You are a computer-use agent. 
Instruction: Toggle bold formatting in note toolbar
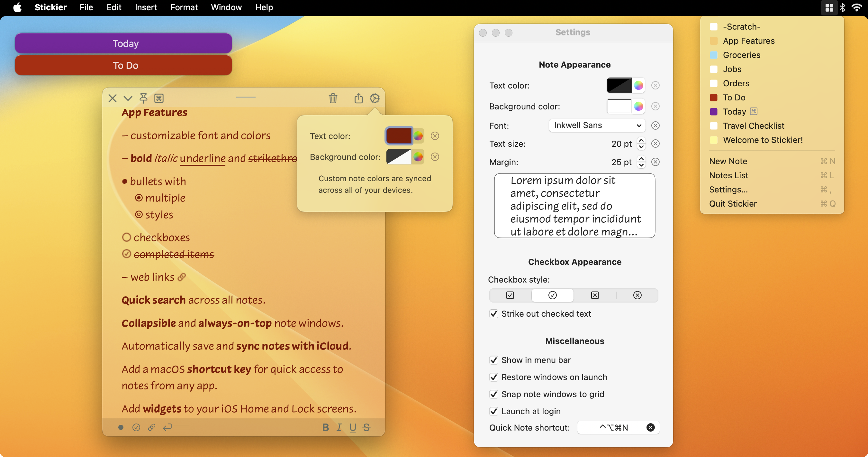(x=325, y=427)
